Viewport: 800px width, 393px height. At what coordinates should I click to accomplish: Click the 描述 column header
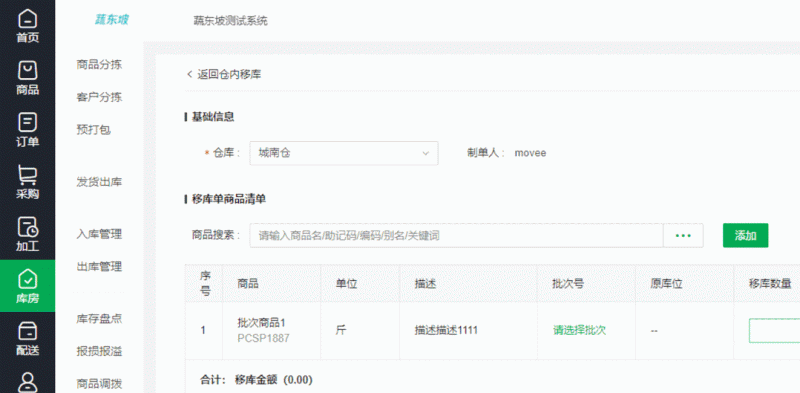(x=426, y=283)
